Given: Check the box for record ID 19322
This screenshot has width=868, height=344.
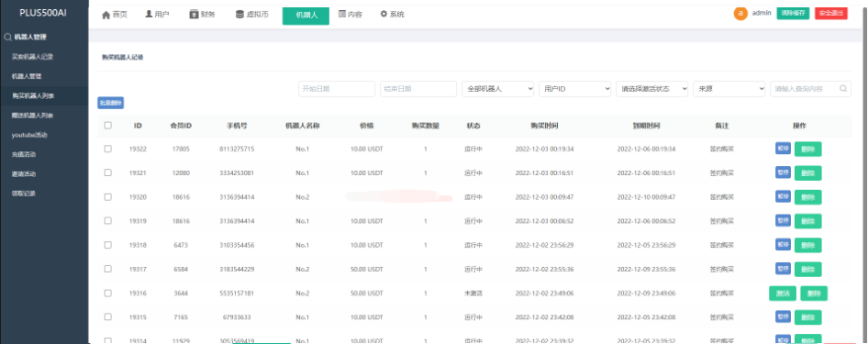Looking at the screenshot, I should click(108, 149).
